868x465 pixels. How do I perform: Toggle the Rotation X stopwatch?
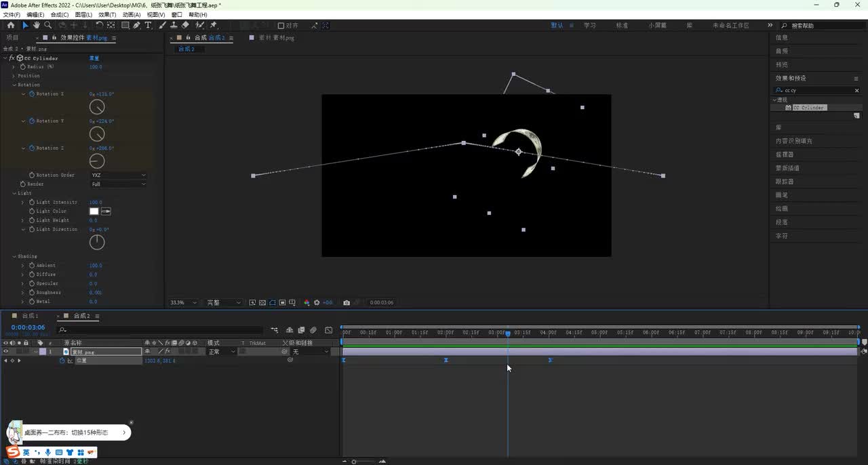pos(31,94)
